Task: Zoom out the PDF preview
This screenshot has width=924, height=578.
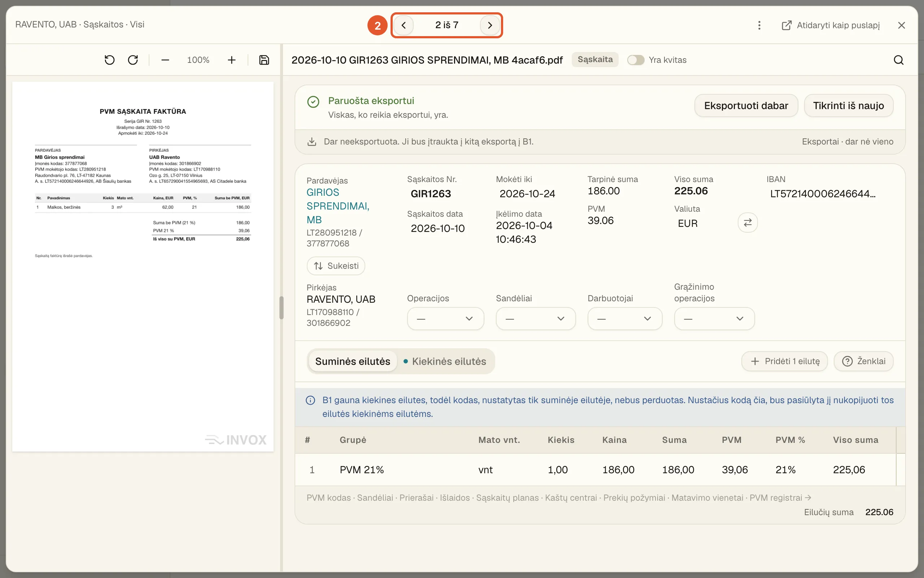Action: [x=165, y=60]
